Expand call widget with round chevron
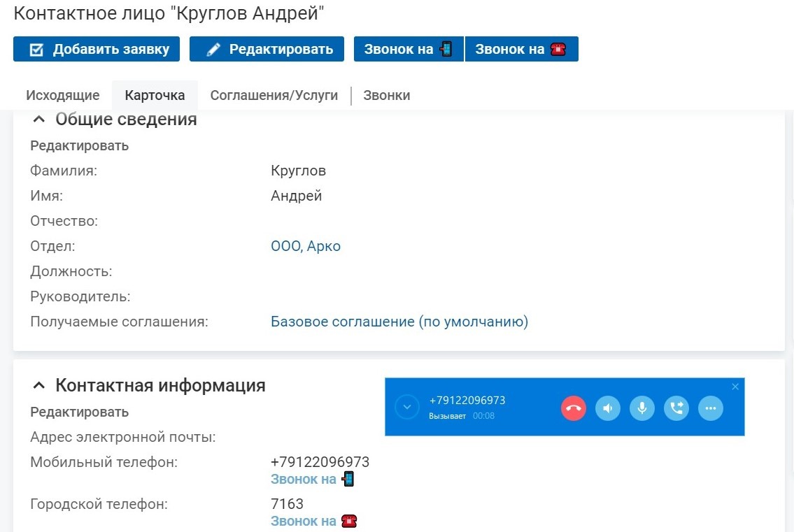Image resolution: width=794 pixels, height=532 pixels. click(x=406, y=408)
